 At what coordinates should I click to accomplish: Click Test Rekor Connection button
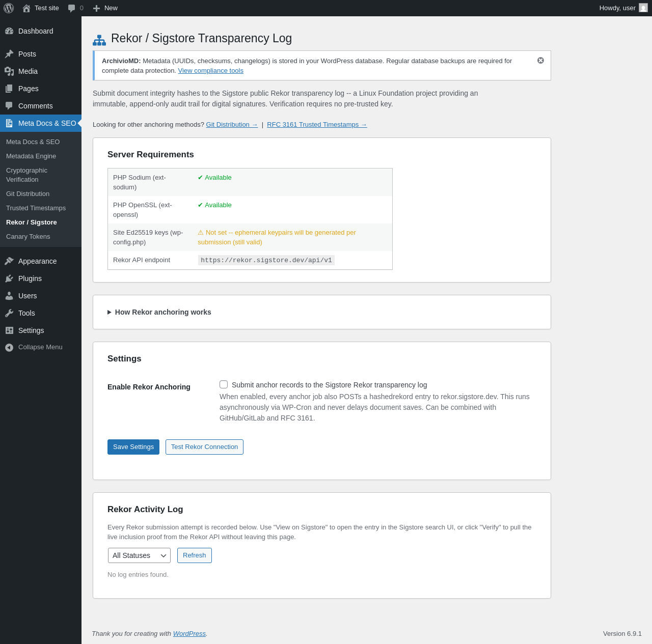click(204, 447)
